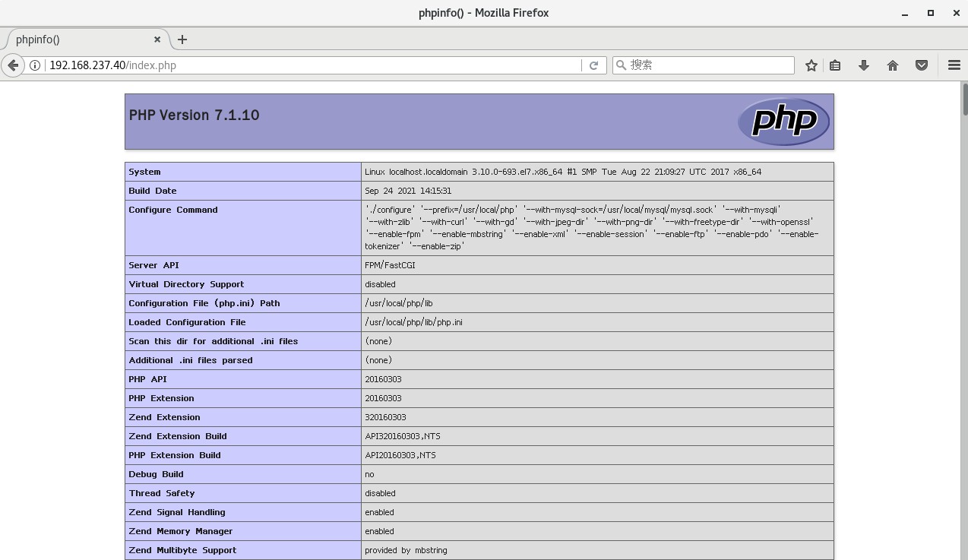Click 'Virtual Directory Support' label
This screenshot has width=968, height=560.
186,284
